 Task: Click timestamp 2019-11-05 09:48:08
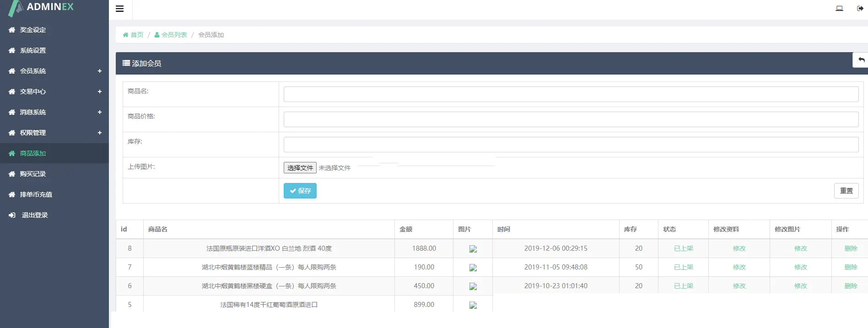tap(556, 267)
